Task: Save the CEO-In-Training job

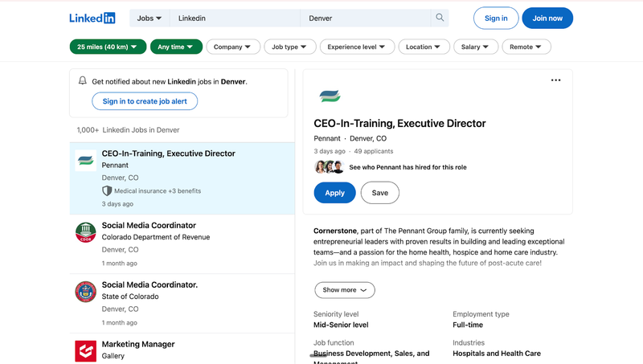Action: [379, 193]
